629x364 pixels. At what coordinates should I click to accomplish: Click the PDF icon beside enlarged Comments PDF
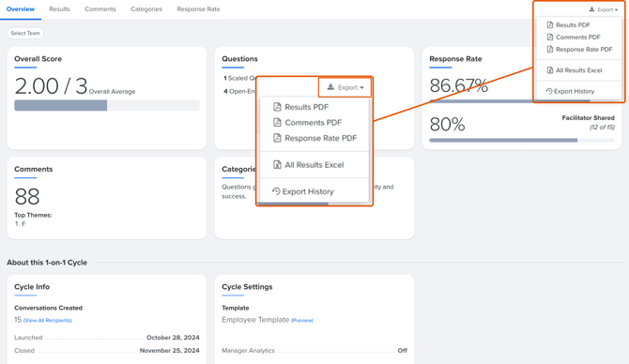277,122
